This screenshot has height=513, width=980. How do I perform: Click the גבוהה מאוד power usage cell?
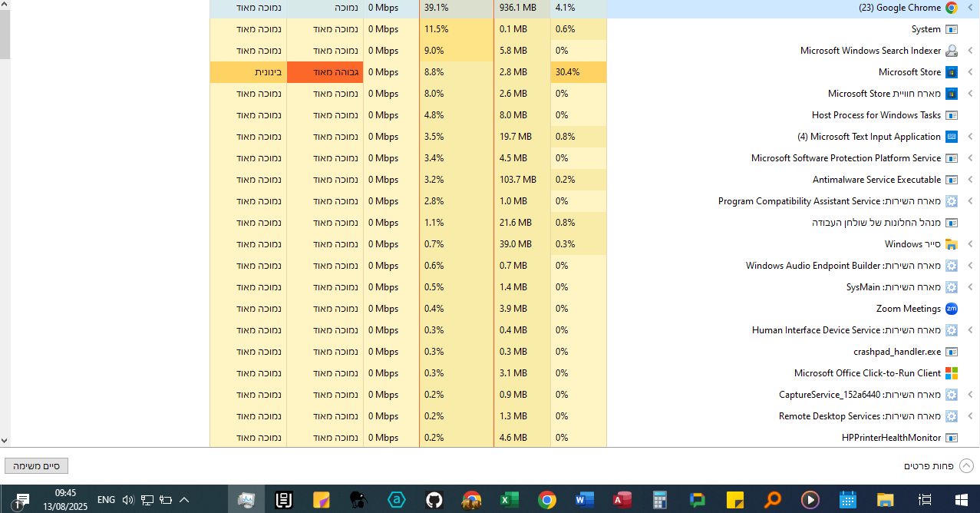pos(325,72)
